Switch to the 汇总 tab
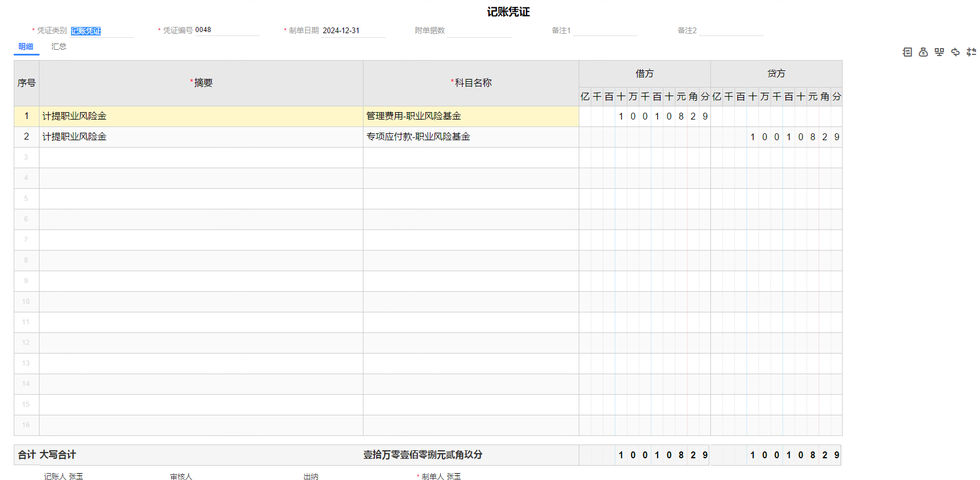 pyautogui.click(x=59, y=47)
